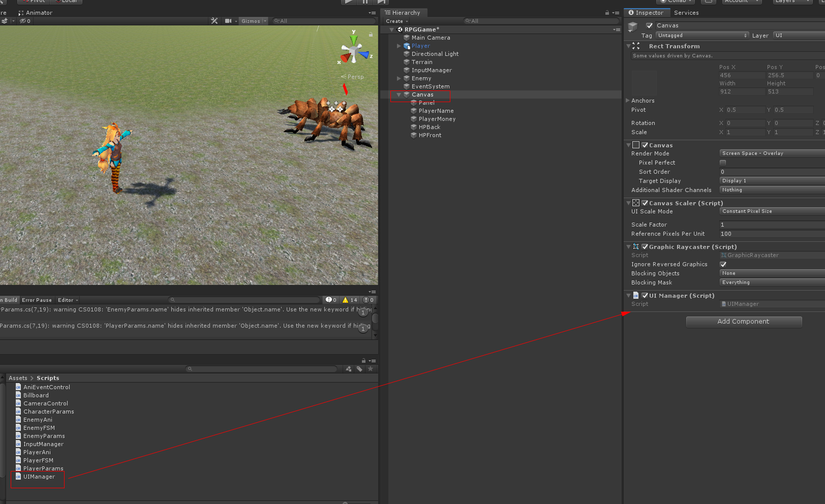This screenshot has height=504, width=825.
Task: Toggle the Canvas Scaler component checkbox
Action: (645, 203)
